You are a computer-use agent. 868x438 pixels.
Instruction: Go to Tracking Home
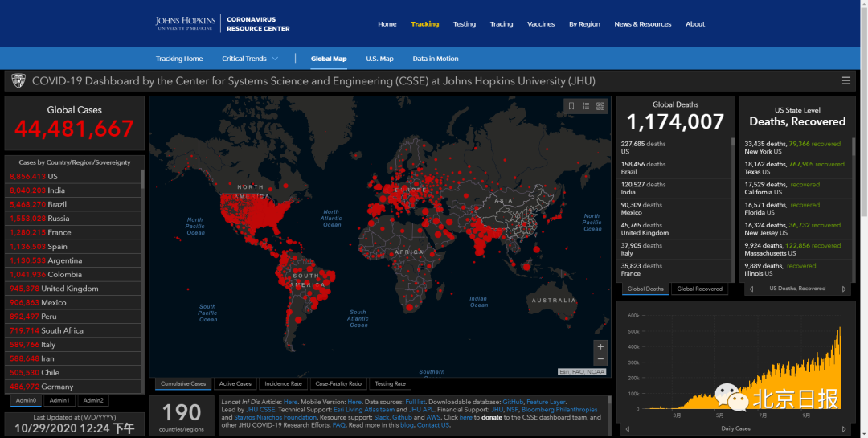point(178,59)
